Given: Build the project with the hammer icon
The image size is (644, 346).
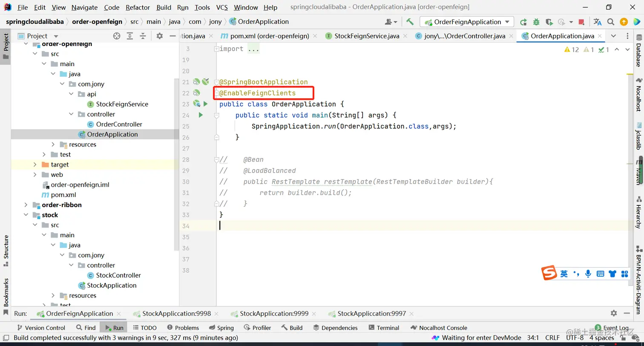Looking at the screenshot, I should pyautogui.click(x=410, y=22).
